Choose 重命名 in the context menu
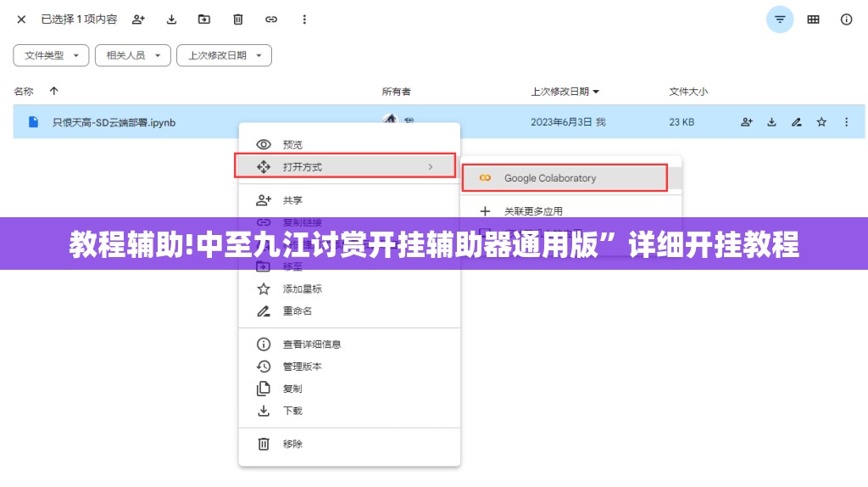This screenshot has height=487, width=868. click(349, 311)
